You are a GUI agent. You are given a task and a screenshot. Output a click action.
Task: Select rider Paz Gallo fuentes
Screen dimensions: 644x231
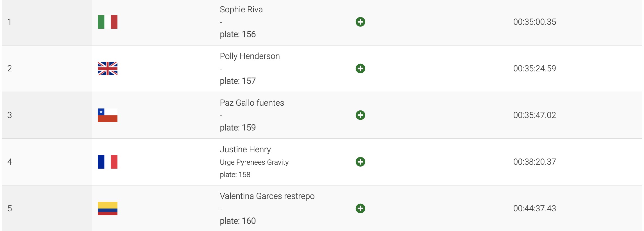tap(252, 103)
